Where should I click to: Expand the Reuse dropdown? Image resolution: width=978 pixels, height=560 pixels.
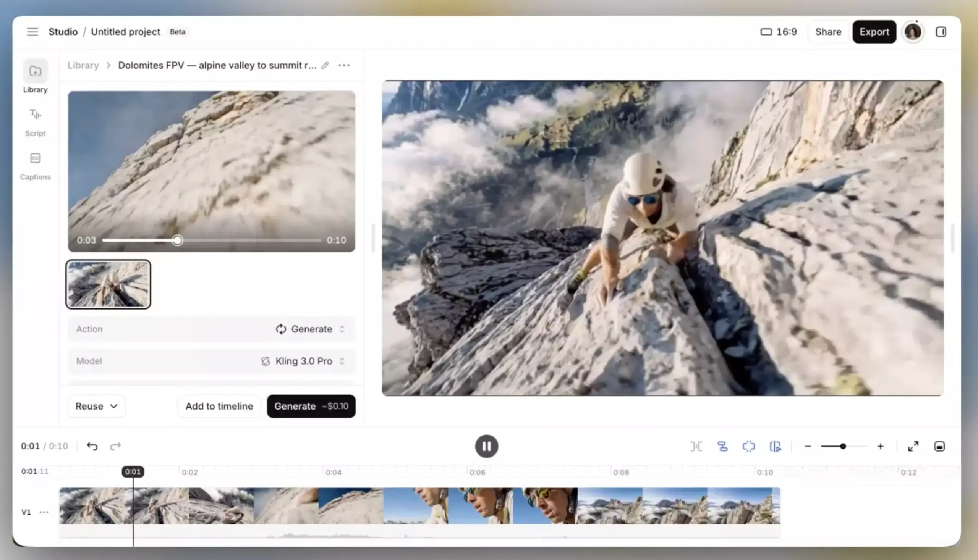pos(97,406)
